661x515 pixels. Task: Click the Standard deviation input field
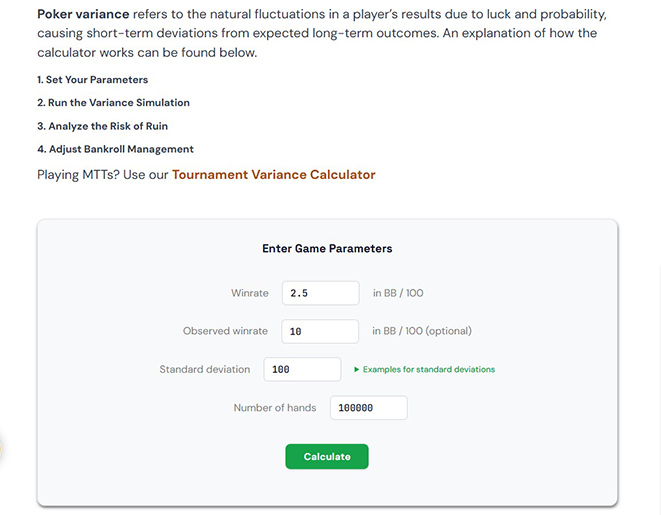pyautogui.click(x=302, y=369)
